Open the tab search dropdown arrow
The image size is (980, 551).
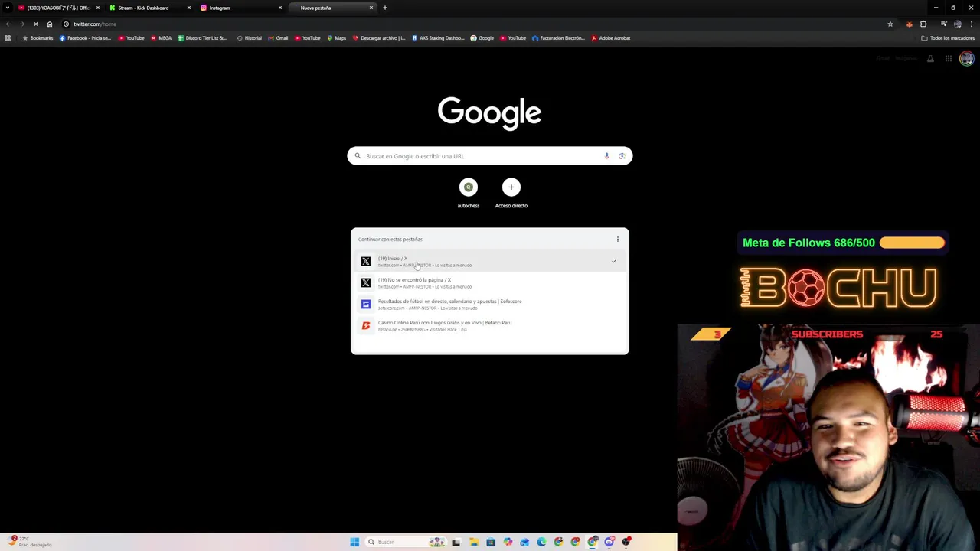pos(8,8)
